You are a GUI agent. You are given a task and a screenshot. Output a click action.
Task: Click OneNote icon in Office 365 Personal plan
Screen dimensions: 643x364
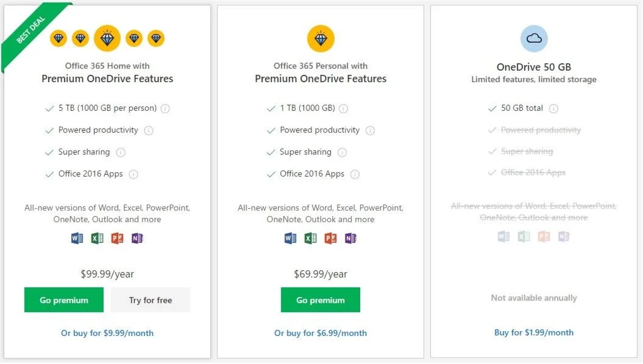[x=350, y=238]
